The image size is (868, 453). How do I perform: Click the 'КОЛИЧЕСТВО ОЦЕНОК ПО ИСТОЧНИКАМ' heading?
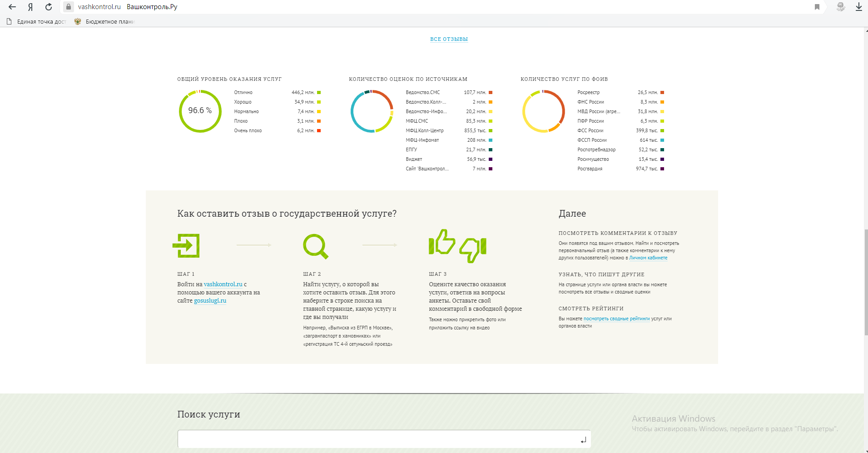[x=408, y=79]
